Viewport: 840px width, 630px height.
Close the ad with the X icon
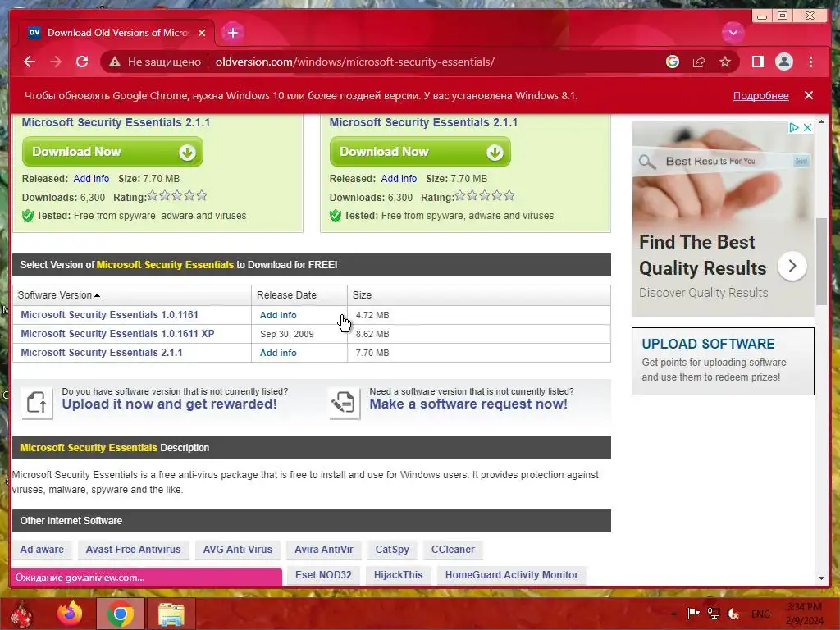807,127
